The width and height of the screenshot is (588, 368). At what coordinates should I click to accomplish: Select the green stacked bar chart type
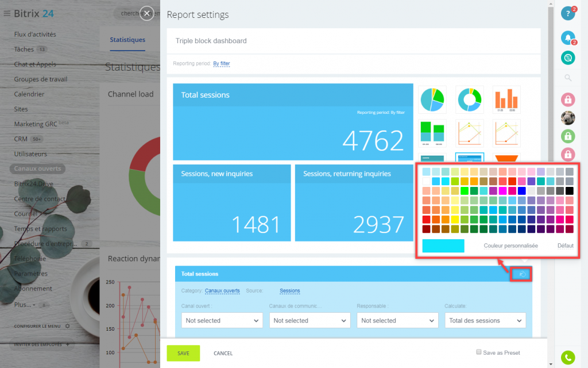pos(432,133)
